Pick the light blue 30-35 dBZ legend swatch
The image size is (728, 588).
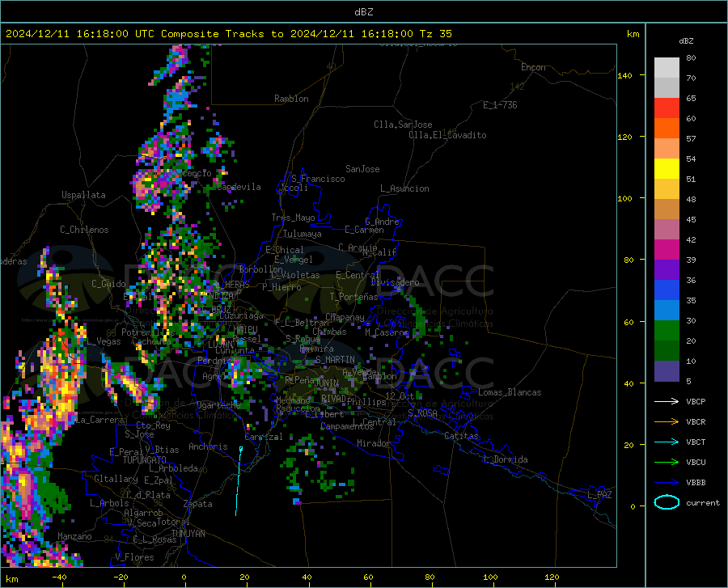click(x=667, y=311)
